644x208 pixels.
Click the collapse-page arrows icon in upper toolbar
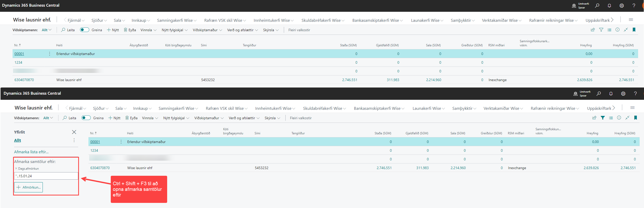[626, 30]
